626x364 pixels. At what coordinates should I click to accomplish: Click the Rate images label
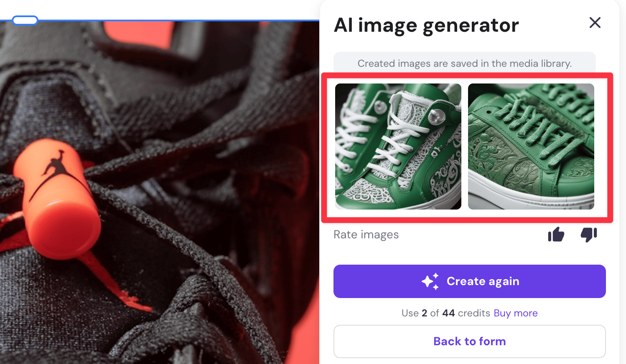[x=366, y=235]
